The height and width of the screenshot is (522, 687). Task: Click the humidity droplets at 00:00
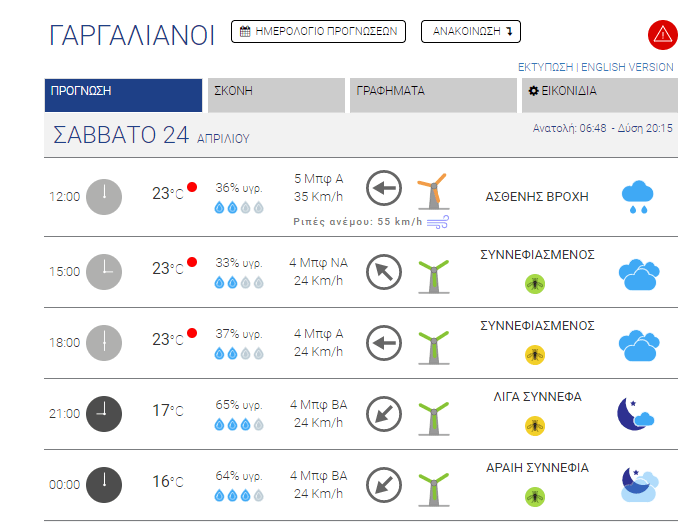point(239,496)
